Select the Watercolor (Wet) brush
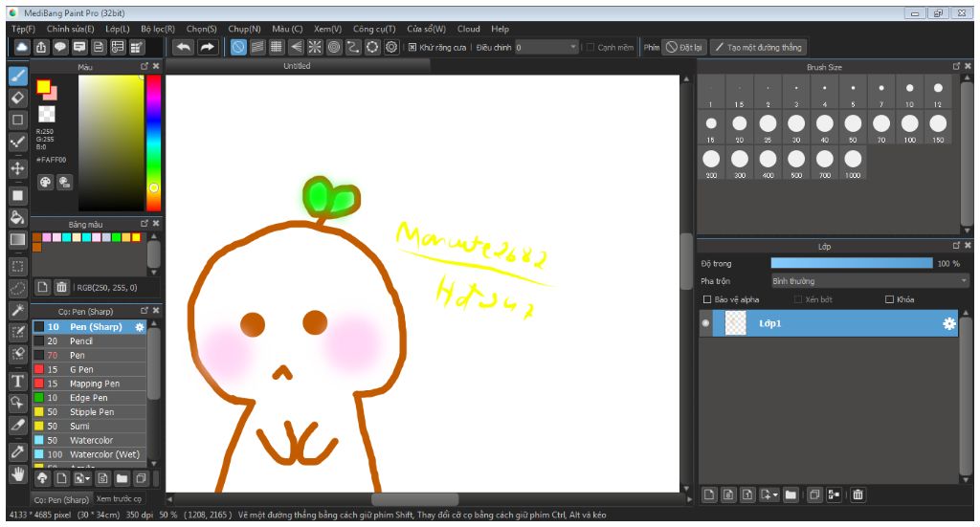980x527 pixels. coord(89,454)
